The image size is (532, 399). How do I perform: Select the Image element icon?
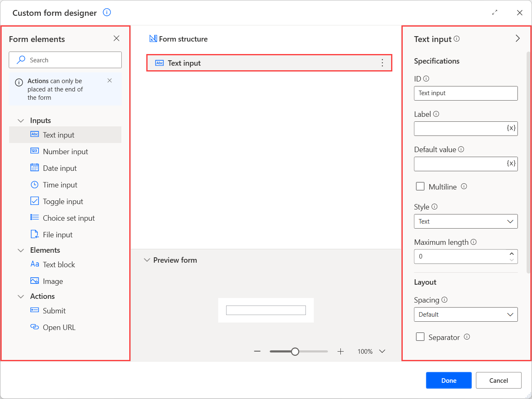click(x=34, y=281)
